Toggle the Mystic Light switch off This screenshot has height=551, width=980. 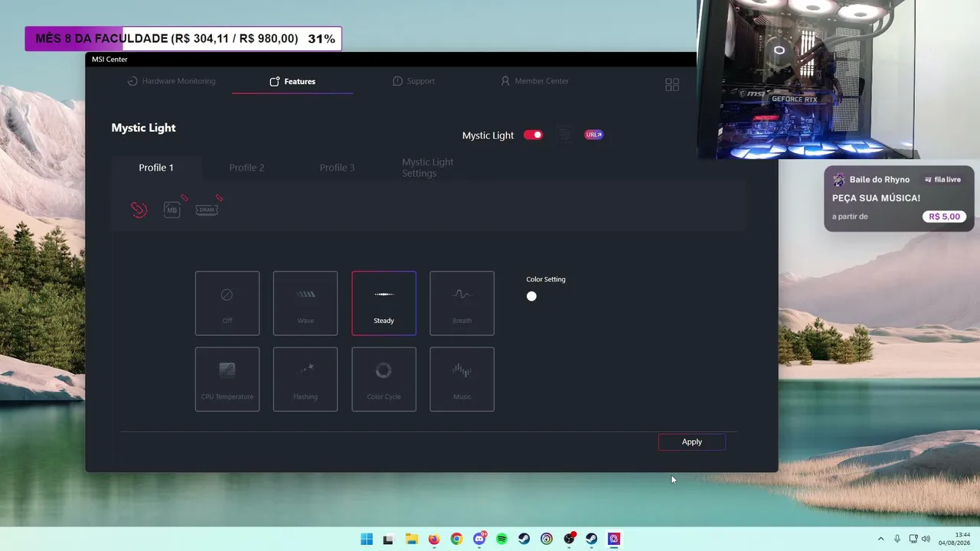point(533,135)
